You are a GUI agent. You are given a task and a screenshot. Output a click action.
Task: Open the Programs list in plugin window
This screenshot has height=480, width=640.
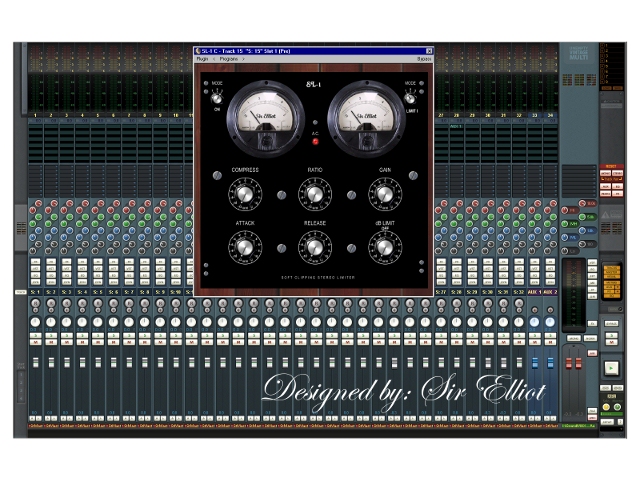point(229,59)
